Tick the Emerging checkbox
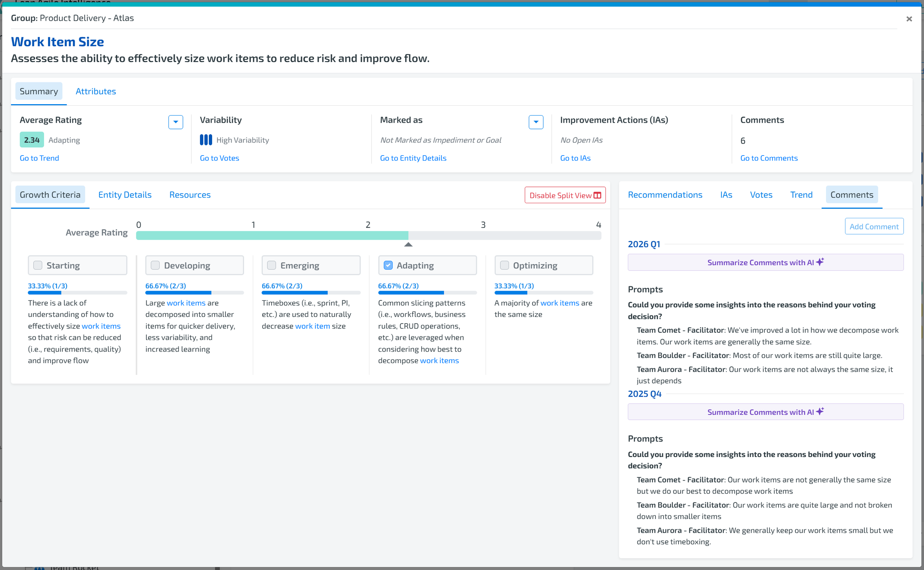 tap(272, 265)
